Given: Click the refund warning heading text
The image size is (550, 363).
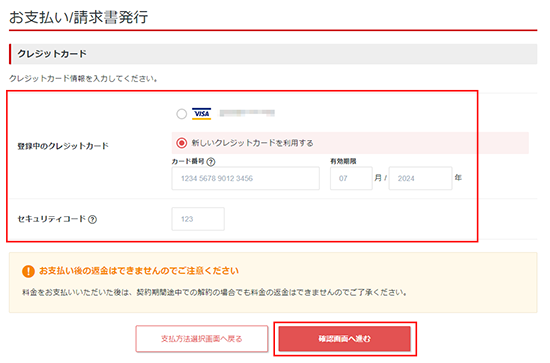Looking at the screenshot, I should point(139,271).
